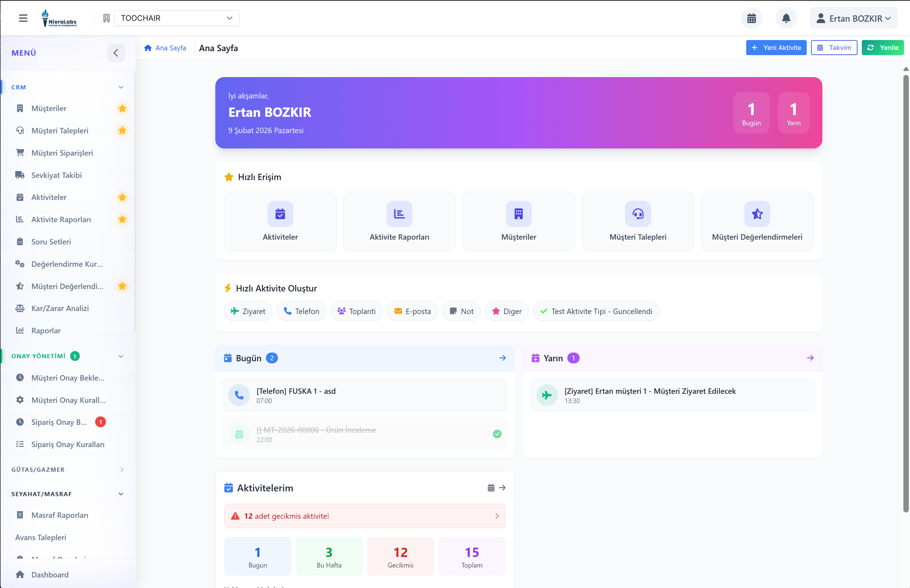Open the Ertan BOZKIR account menu
910x588 pixels.
coord(853,18)
